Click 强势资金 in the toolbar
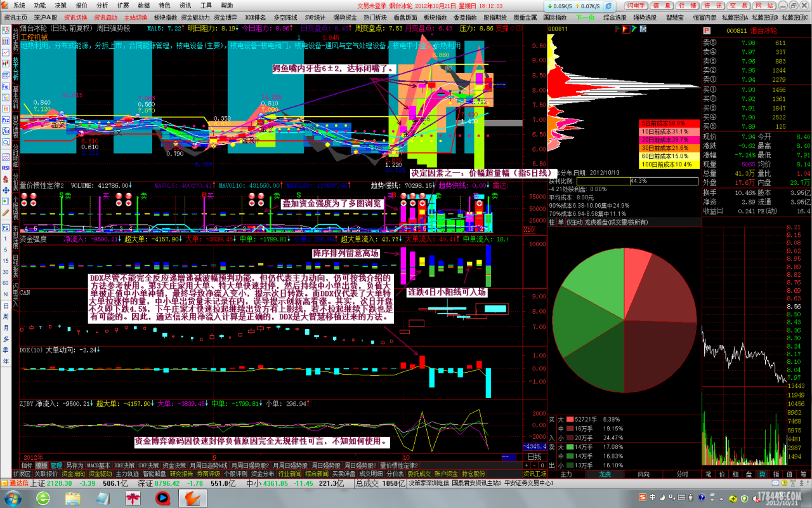 pos(345,17)
